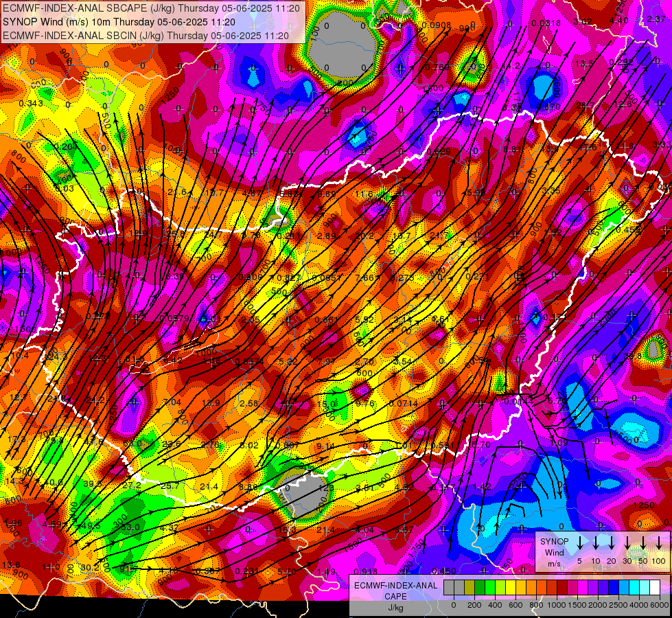Viewport: 672px width, 618px height.
Task: Click the 2.37 value at top right
Action: pyautogui.click(x=656, y=19)
